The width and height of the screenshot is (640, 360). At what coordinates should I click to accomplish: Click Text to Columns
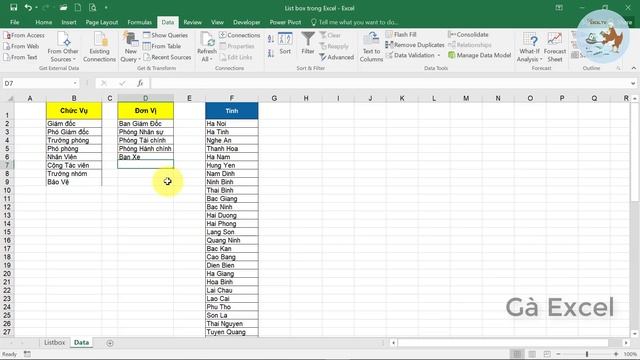pos(371,47)
